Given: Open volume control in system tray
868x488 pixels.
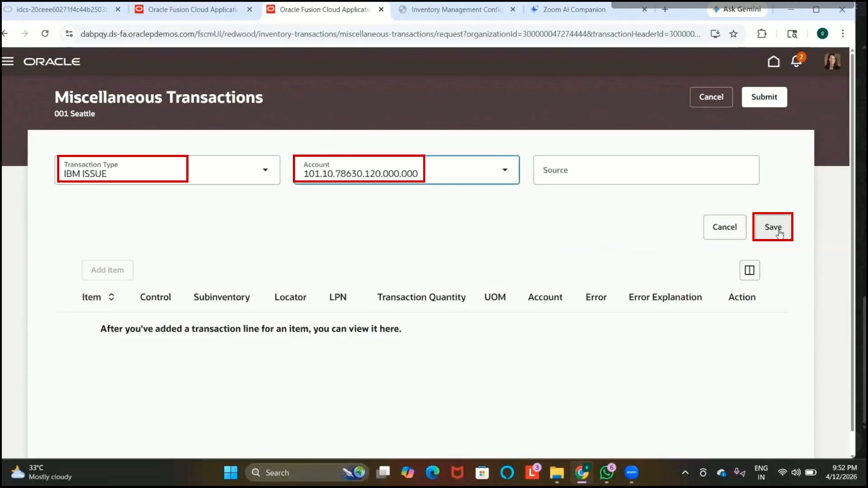Looking at the screenshot, I should pyautogui.click(x=796, y=473).
